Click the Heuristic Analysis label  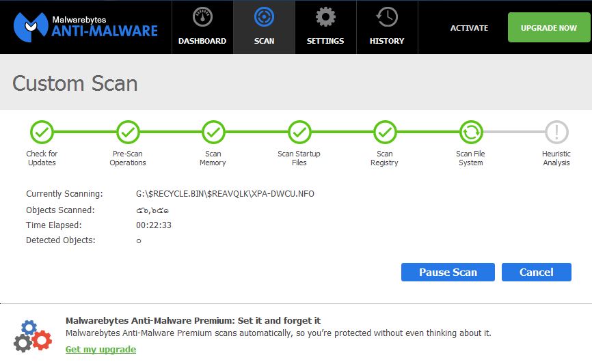(556, 158)
